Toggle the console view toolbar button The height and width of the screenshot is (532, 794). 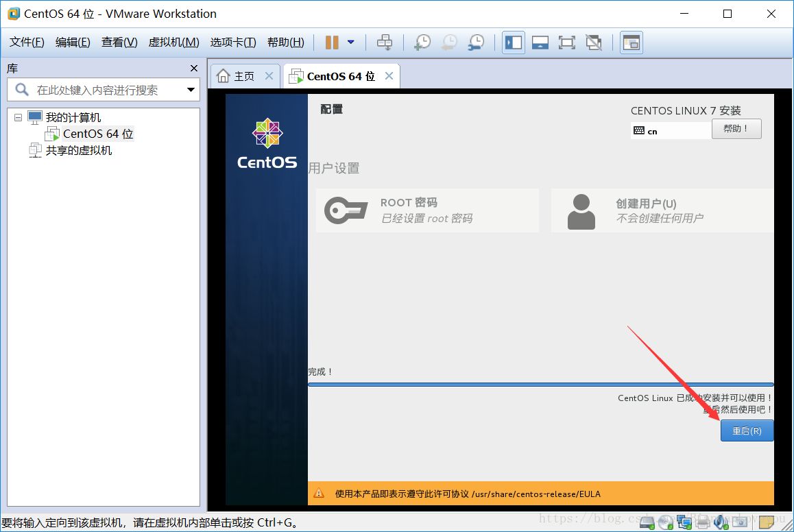tap(631, 43)
